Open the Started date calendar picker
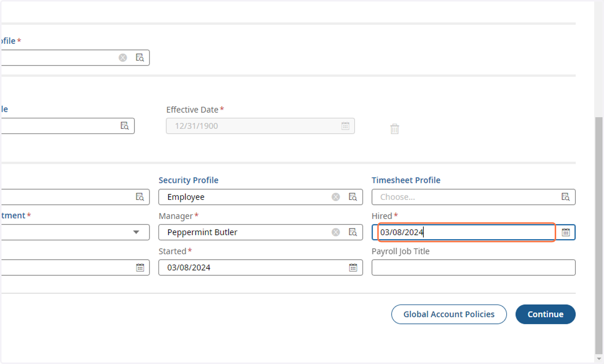 (353, 267)
